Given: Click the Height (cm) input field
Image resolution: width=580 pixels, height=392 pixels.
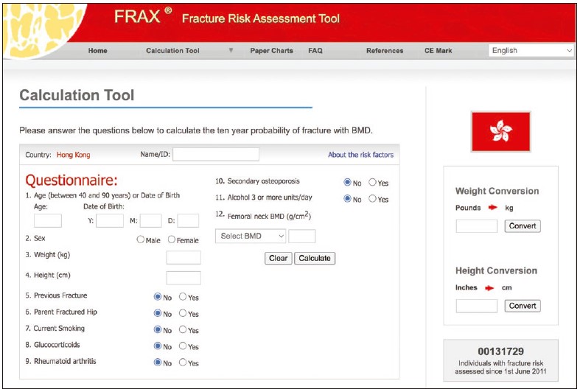Looking at the screenshot, I should coord(184,278).
